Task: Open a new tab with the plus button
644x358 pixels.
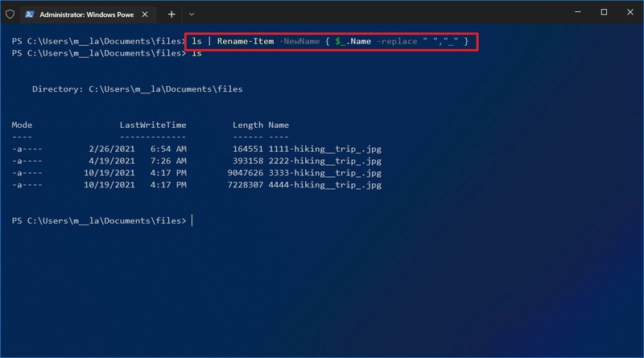Action: point(171,14)
